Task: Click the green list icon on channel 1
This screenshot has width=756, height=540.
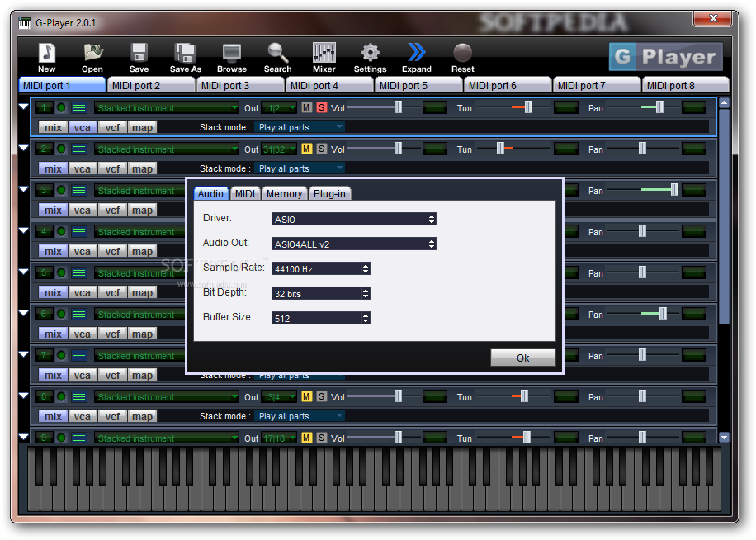Action: (x=79, y=108)
